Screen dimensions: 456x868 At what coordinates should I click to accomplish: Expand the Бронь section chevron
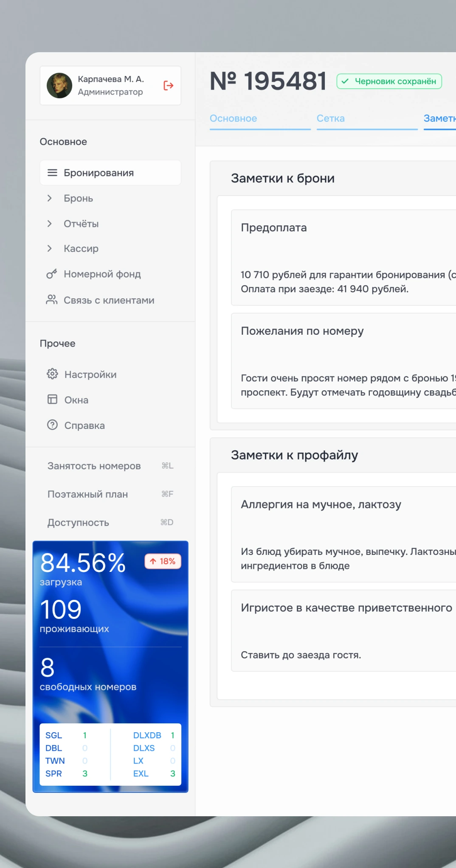pos(50,198)
